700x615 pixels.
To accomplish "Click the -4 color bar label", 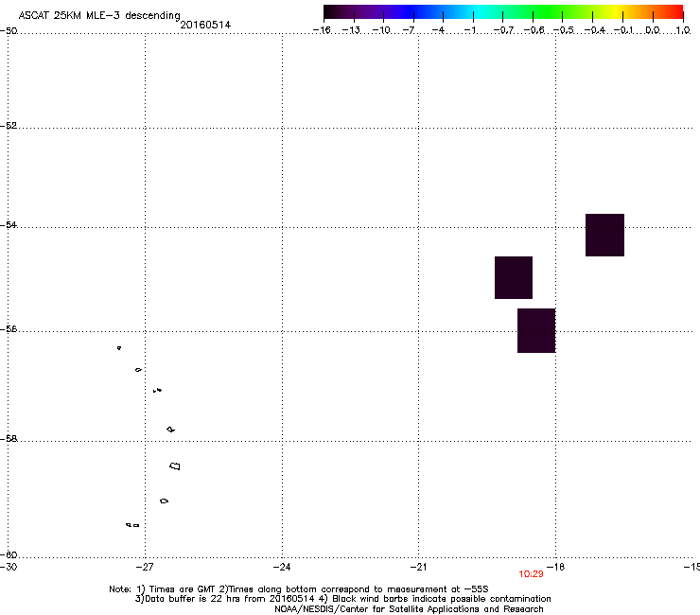I will [438, 30].
